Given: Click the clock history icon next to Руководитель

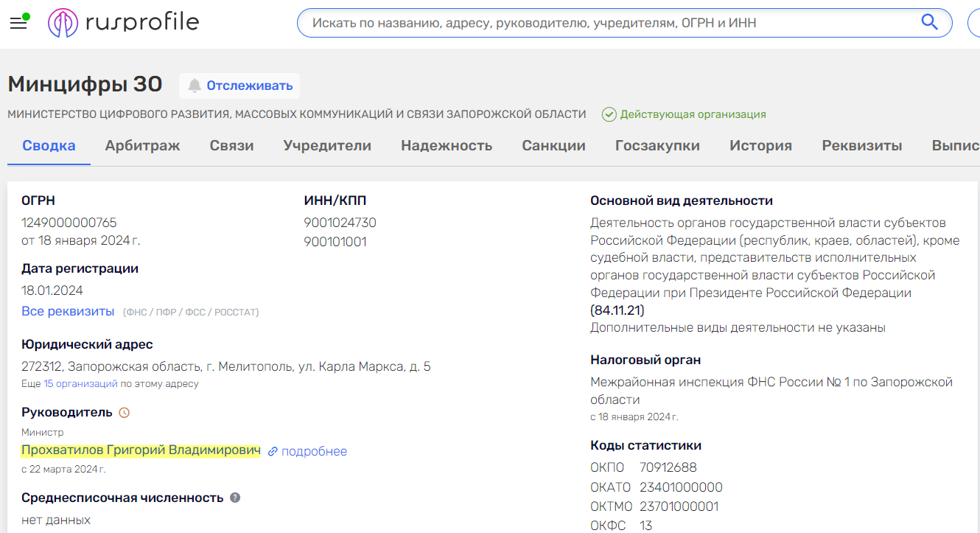Looking at the screenshot, I should tap(125, 412).
